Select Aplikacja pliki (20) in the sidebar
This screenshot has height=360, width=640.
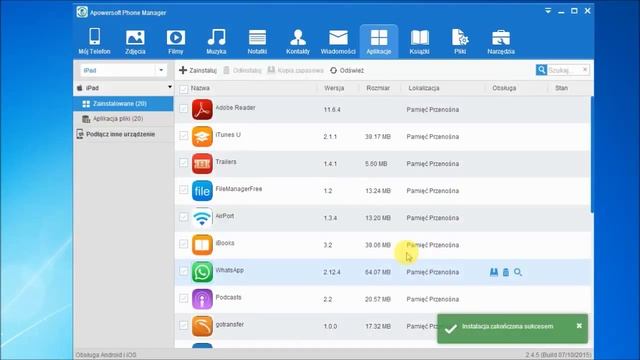123,119
